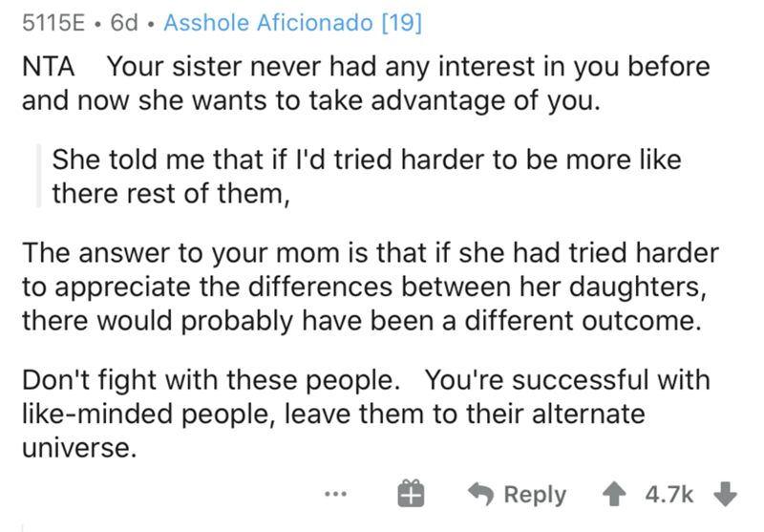This screenshot has width=764, height=532.
Task: Open the three-dot more options menu
Action: (x=336, y=494)
